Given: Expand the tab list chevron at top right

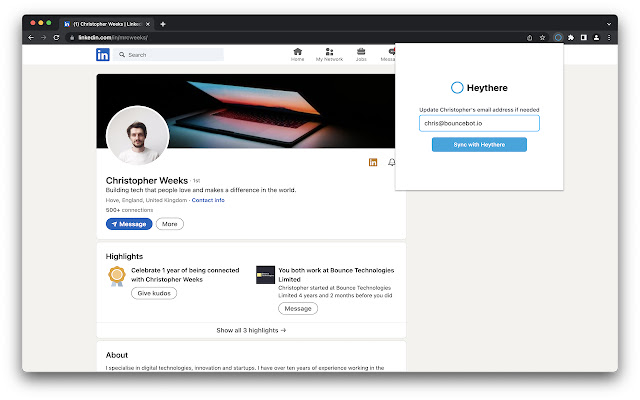Looking at the screenshot, I should click(609, 24).
